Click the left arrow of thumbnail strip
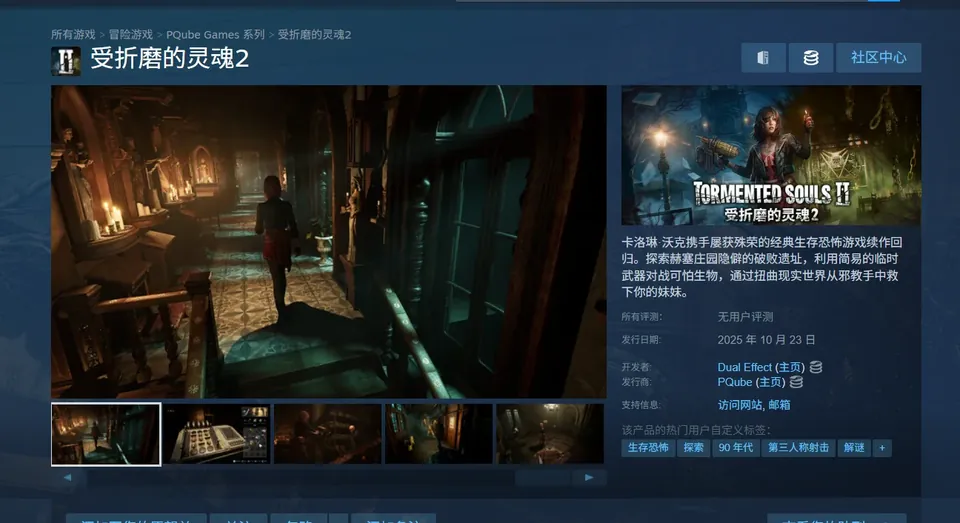 pyautogui.click(x=67, y=477)
